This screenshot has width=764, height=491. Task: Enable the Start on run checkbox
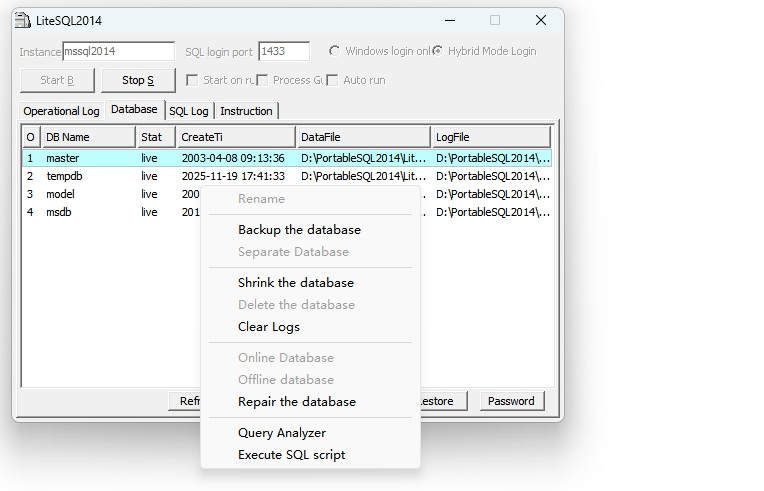tap(192, 80)
